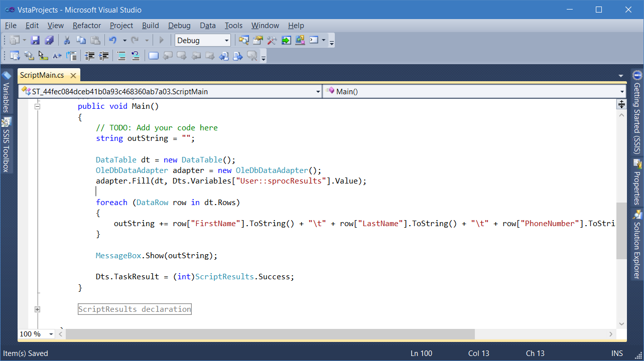
Task: Toggle a bookmark on the current line
Action: pos(154,56)
